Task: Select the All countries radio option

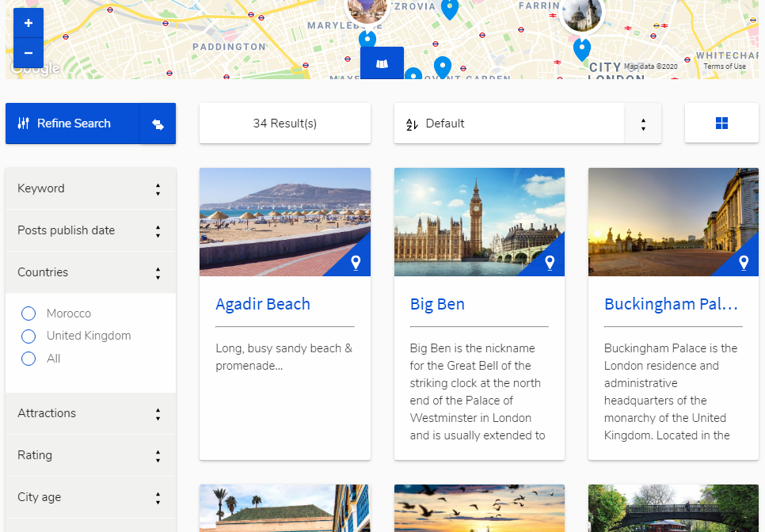Action: coord(29,359)
